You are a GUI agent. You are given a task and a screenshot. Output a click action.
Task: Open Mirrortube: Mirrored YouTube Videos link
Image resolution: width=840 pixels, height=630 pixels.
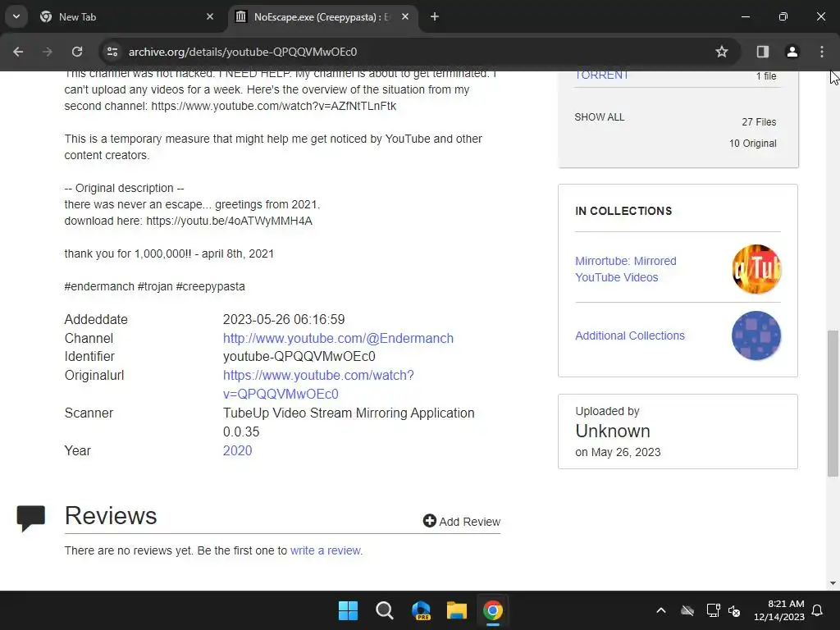[626, 269]
